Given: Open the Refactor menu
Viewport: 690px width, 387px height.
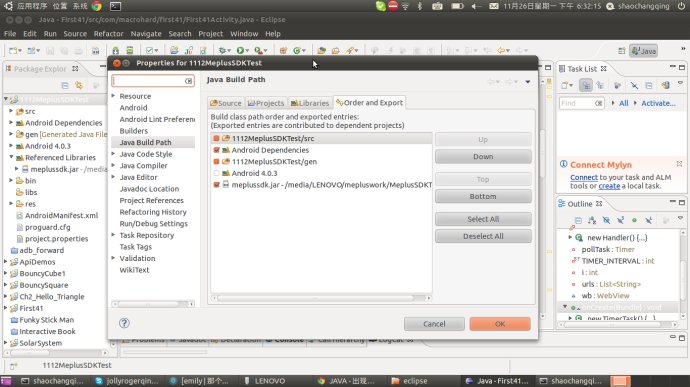Looking at the screenshot, I should coord(108,34).
